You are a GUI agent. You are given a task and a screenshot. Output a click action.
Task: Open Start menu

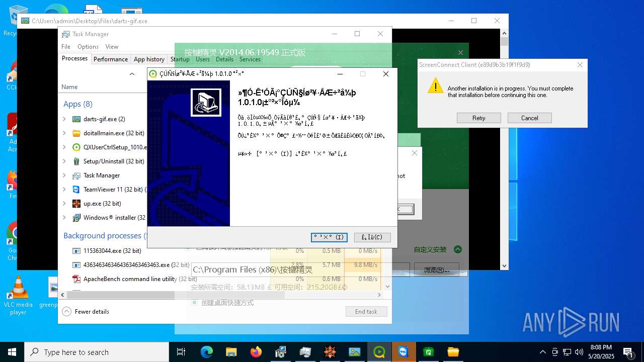pyautogui.click(x=12, y=352)
